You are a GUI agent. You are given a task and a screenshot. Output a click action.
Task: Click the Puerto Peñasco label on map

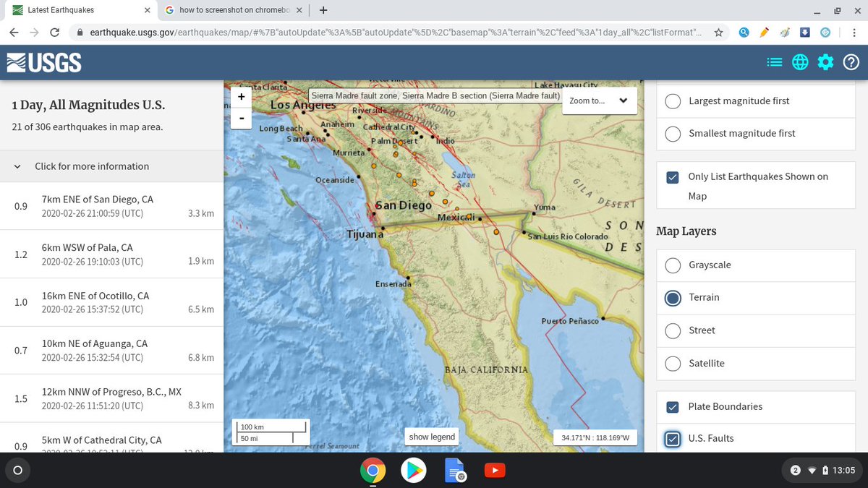click(x=570, y=321)
